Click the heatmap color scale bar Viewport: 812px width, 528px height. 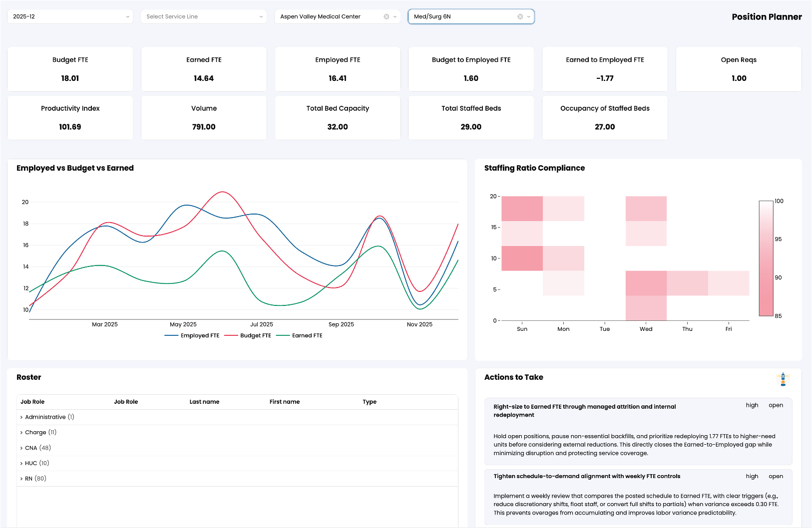pos(766,259)
